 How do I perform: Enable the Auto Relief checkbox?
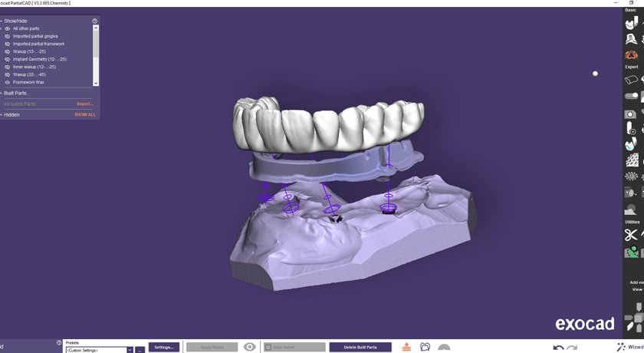268,348
